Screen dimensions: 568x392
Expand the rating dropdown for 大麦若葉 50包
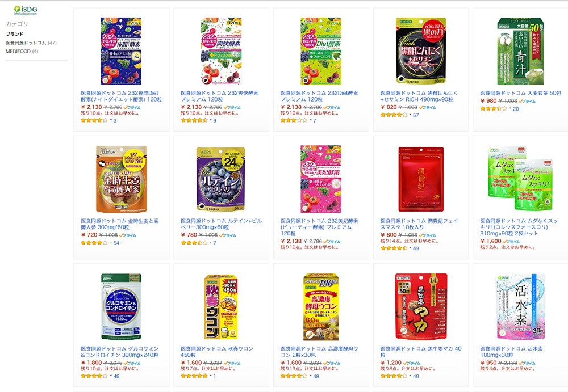click(x=511, y=108)
